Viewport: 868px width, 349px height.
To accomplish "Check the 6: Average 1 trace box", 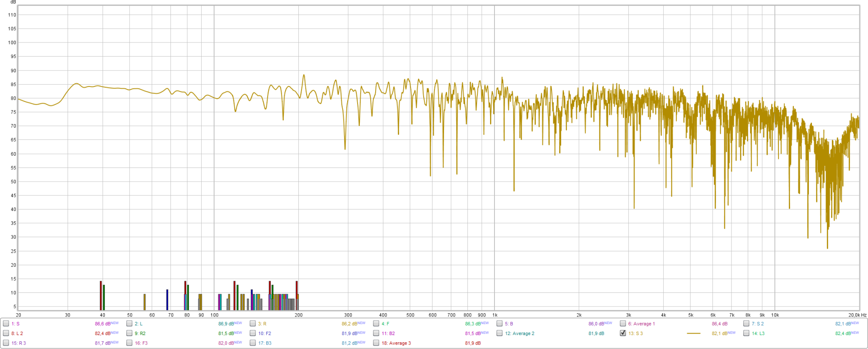I will (x=623, y=324).
